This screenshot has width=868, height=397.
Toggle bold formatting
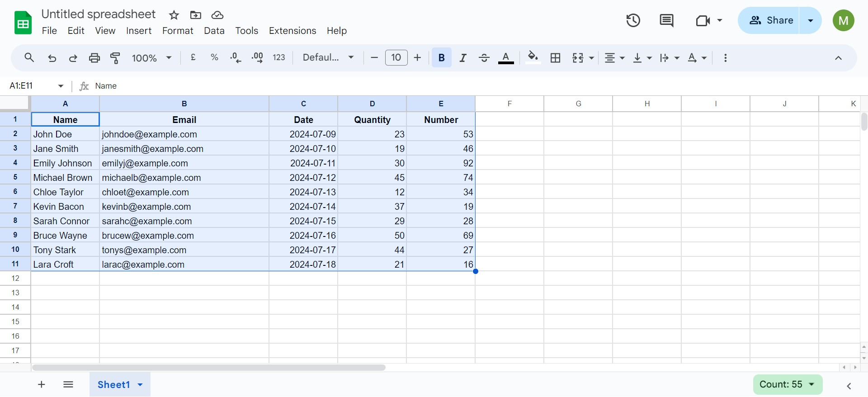coord(442,58)
